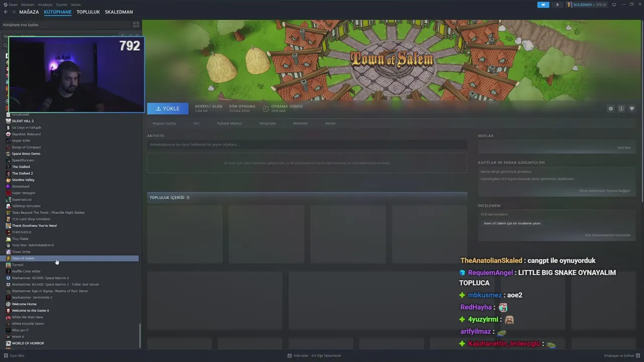Click the Yeni Not button
This screenshot has height=362, width=644.
(624, 148)
